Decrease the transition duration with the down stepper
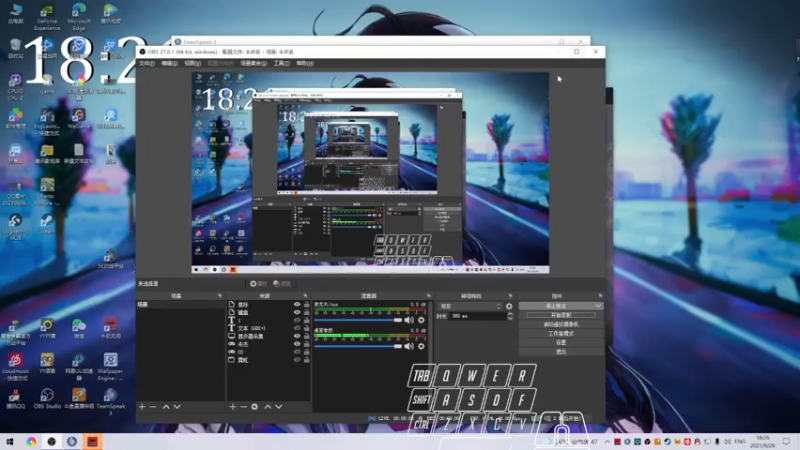This screenshot has height=450, width=800. (x=510, y=318)
